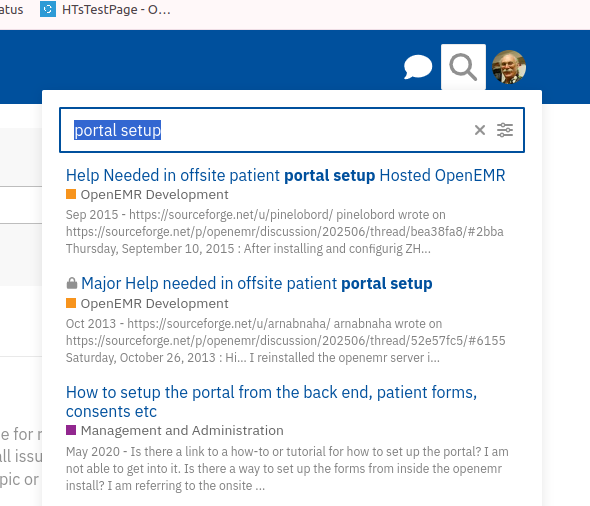Open 'Major Help needed in offsite patient portal setup' result
The height and width of the screenshot is (506, 590).
coord(257,283)
